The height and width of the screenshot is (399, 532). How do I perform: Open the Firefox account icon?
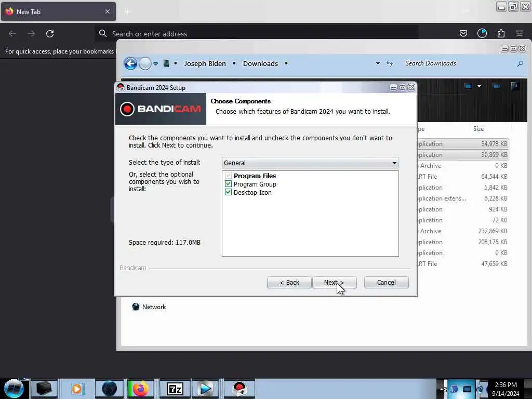482,33
